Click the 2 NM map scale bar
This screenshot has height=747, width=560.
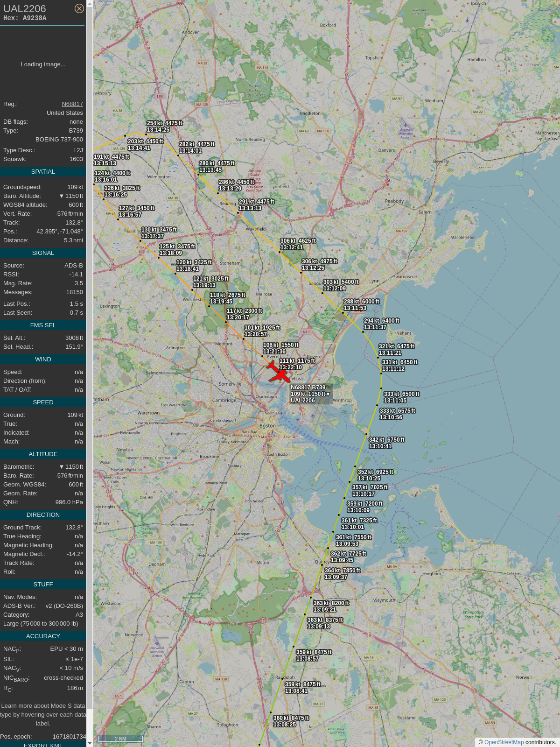coord(120,739)
